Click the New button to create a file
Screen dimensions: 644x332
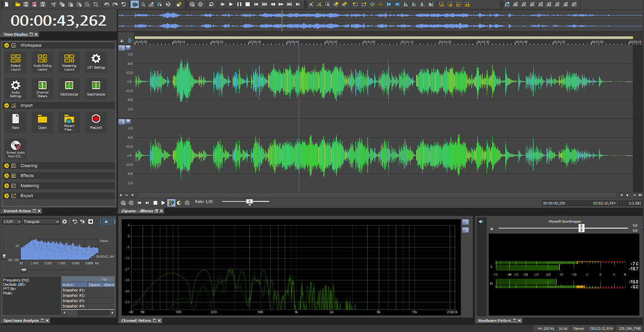[x=15, y=120]
